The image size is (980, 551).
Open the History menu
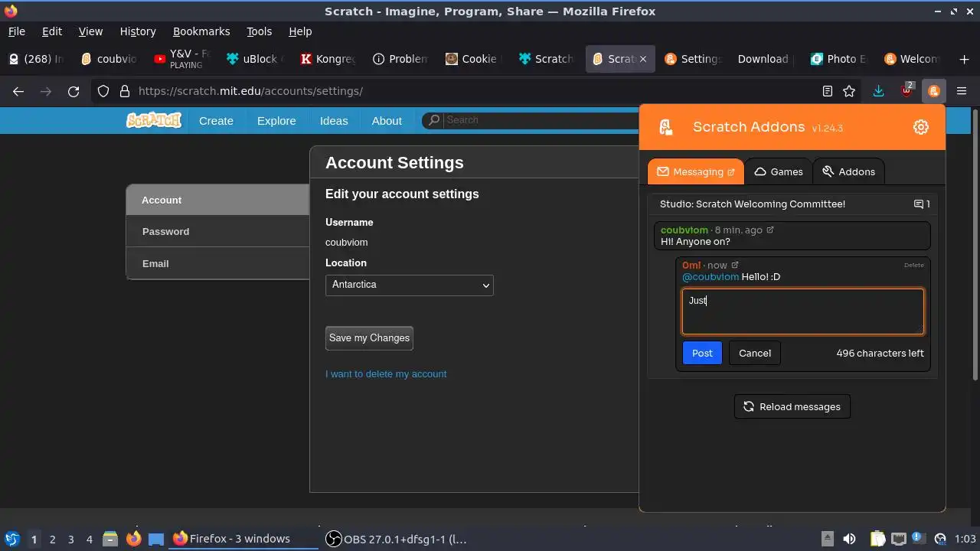coord(138,31)
